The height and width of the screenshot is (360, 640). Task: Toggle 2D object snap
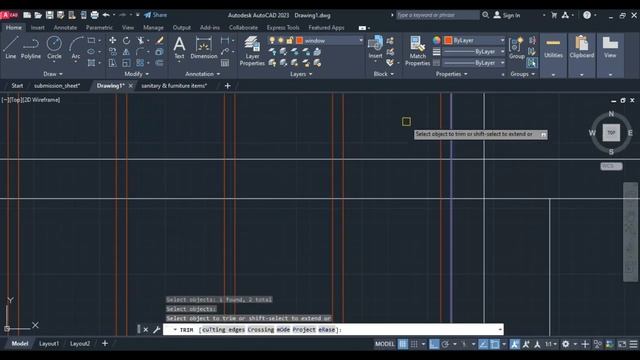coord(495,344)
